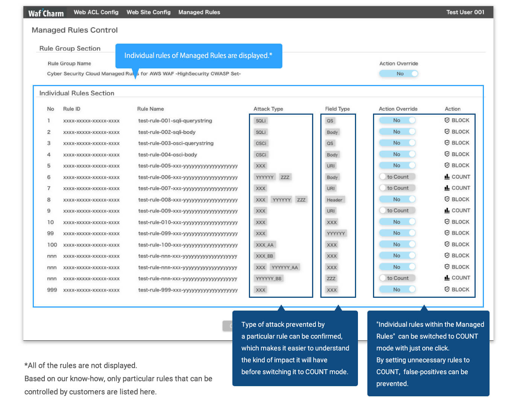The image size is (517, 420).
Task: Toggle Action Override for rule number 5
Action: pyautogui.click(x=397, y=165)
